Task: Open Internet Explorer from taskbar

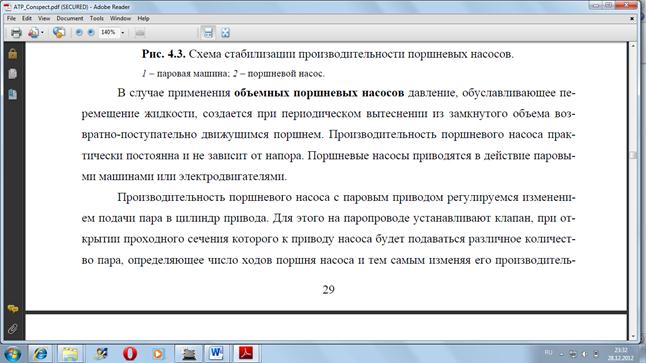Action: [40, 354]
